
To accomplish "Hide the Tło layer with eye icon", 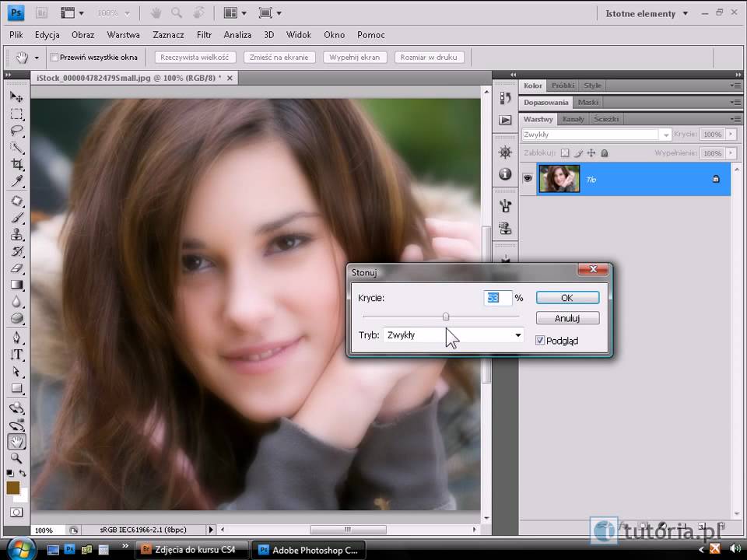I will (x=528, y=179).
